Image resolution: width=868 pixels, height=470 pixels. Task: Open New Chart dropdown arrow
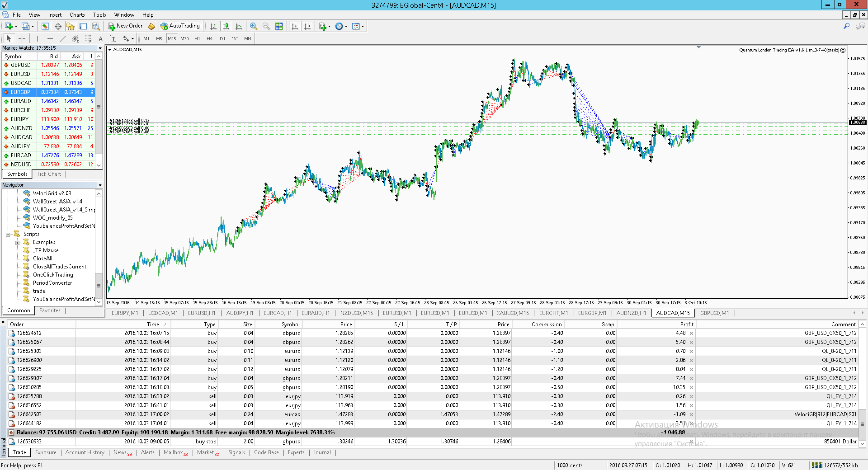point(16,26)
